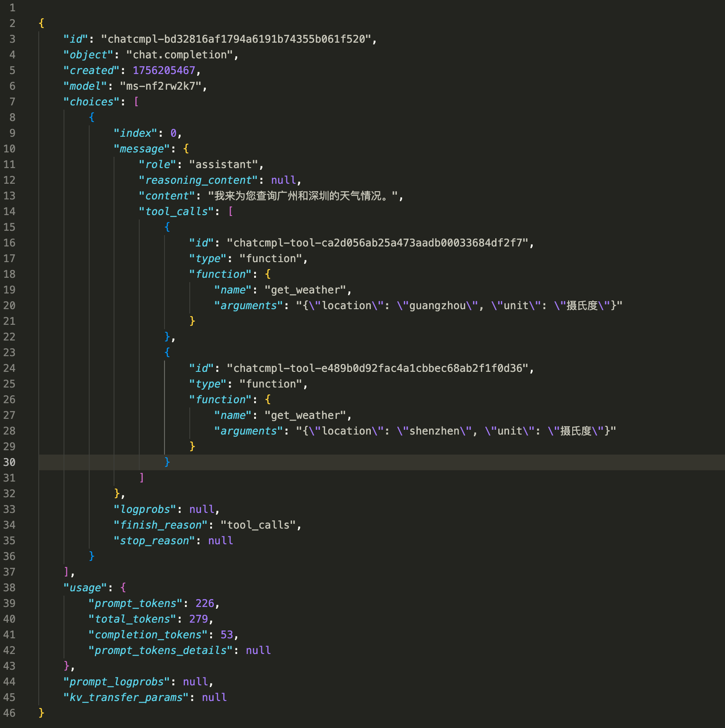Click the "chat.completion" string value
725x728 pixels.
pyautogui.click(x=179, y=55)
